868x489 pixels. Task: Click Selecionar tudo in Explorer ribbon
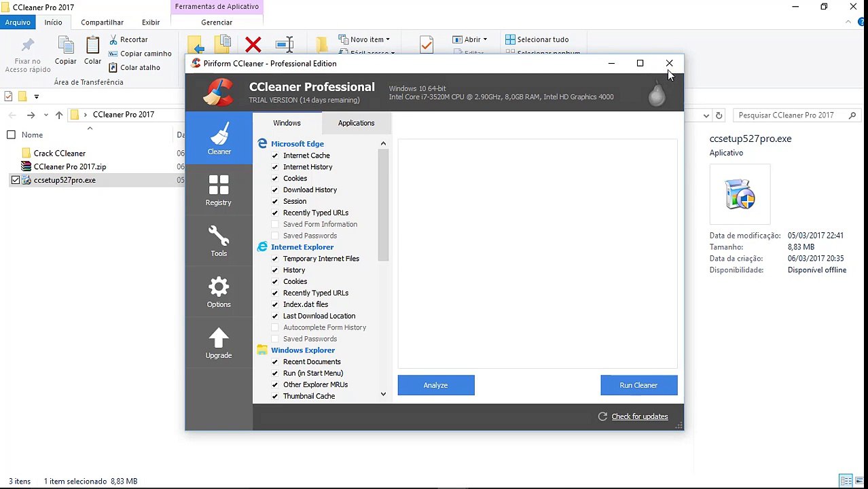[537, 39]
